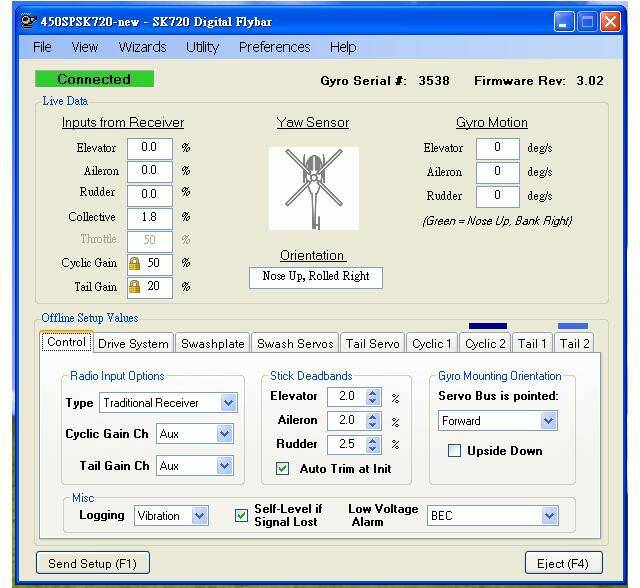640x588 pixels.
Task: Click the helicopter yaw sensor image
Action: tap(314, 188)
